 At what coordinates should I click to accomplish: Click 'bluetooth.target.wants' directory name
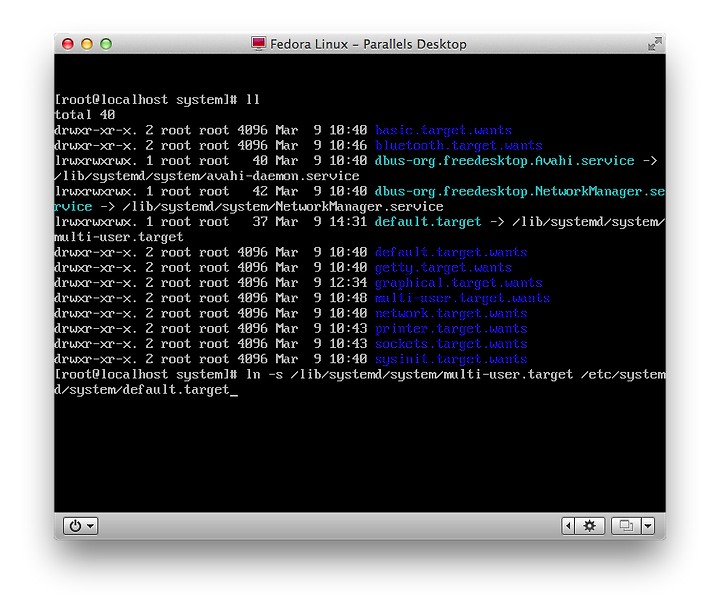coord(458,146)
